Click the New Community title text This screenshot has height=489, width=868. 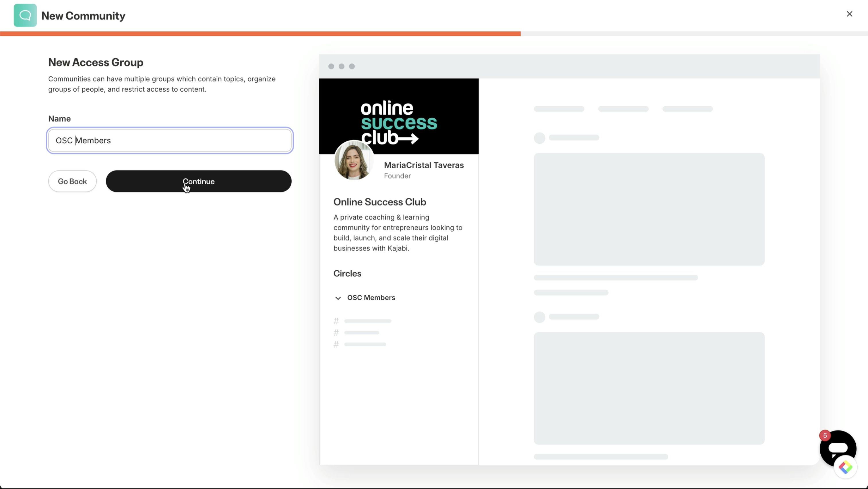(x=83, y=16)
